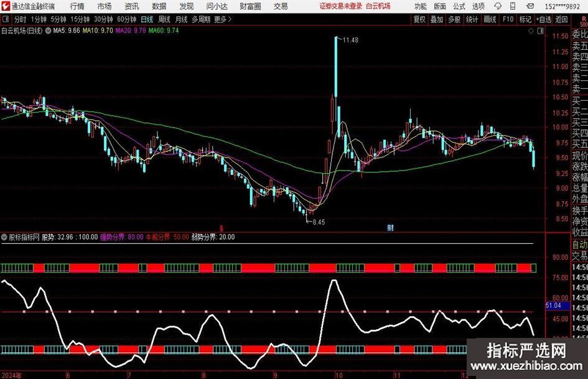Image resolution: width=588 pixels, height=379 pixels.
Task: Click the 委比 label in right panel
Action: pos(580,34)
